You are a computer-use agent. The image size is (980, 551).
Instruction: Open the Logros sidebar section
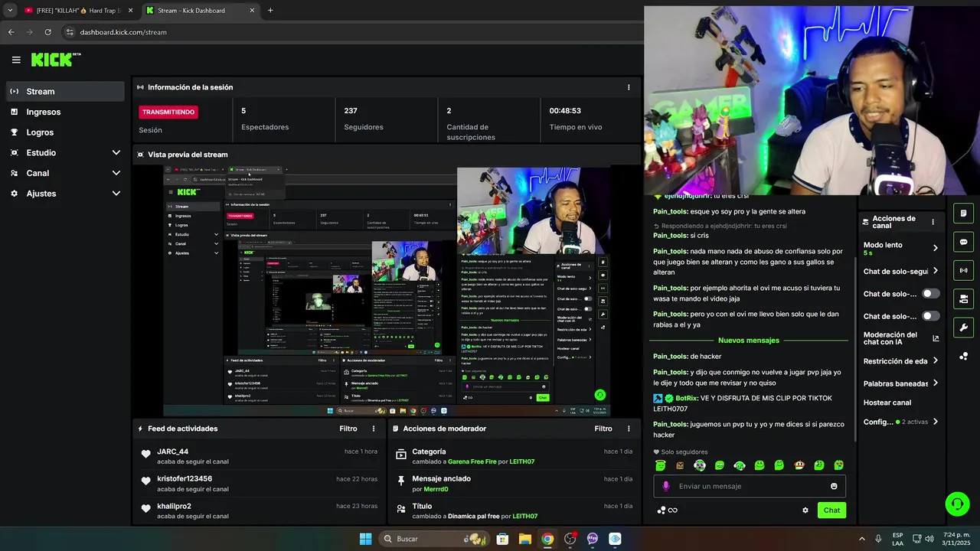pyautogui.click(x=64, y=132)
